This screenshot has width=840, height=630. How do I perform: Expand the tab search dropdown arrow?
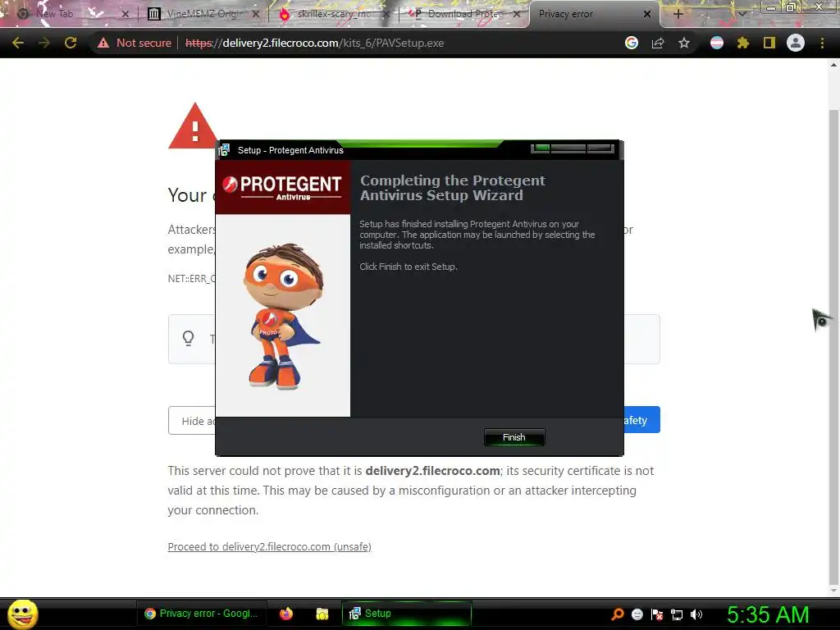pyautogui.click(x=742, y=14)
